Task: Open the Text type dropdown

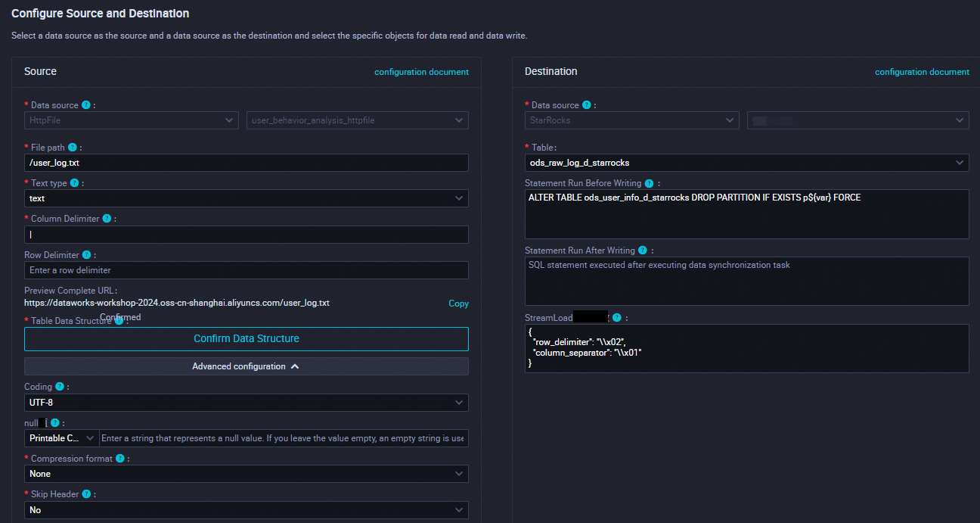Action: tap(246, 198)
